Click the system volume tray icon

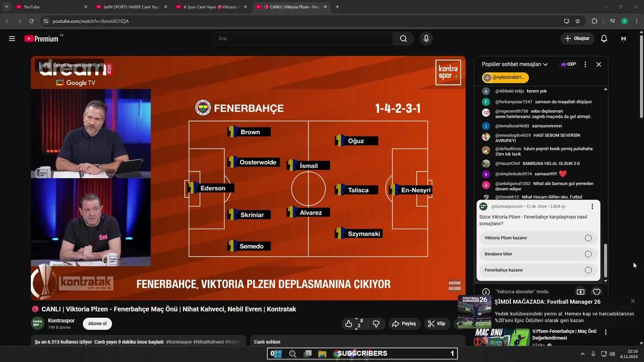612,354
